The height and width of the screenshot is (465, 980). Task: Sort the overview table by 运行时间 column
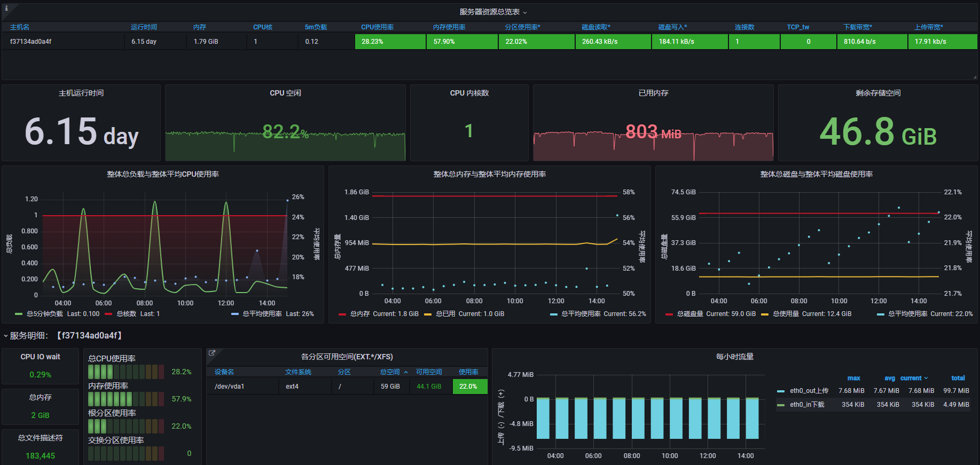144,27
